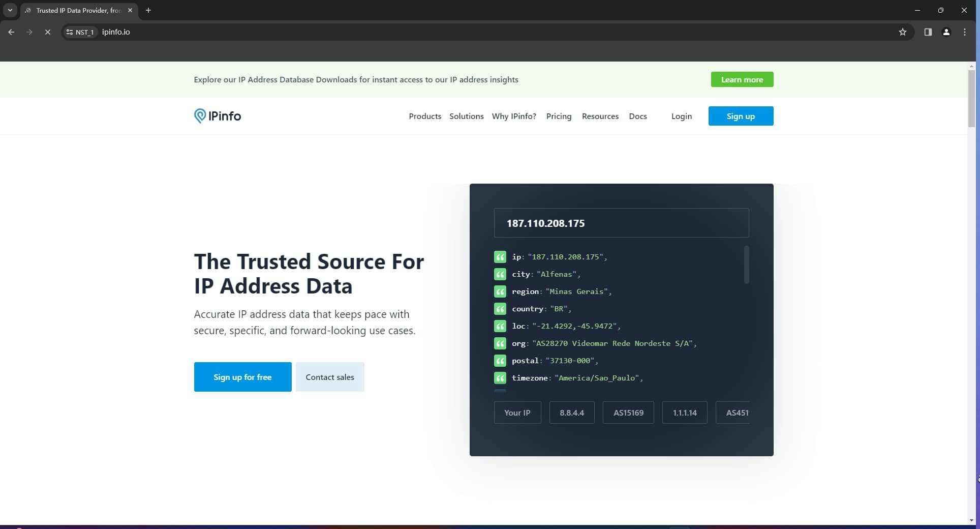Stop page loading with the X button
The width and height of the screenshot is (980, 529).
[x=48, y=32]
